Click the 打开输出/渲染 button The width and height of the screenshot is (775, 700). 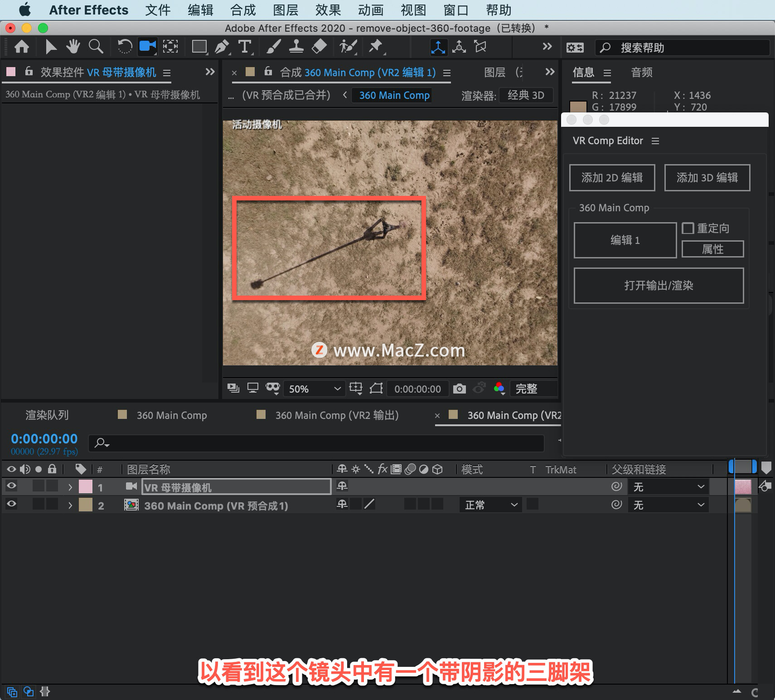tap(659, 286)
